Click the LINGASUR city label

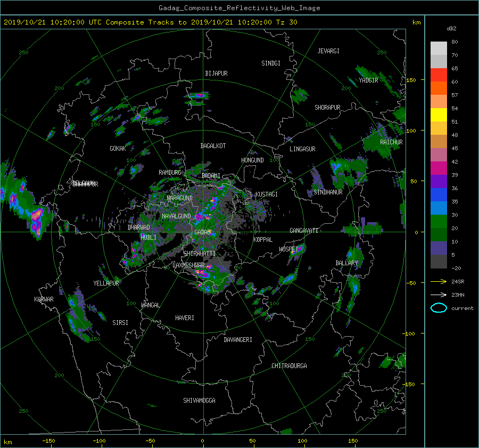(302, 149)
